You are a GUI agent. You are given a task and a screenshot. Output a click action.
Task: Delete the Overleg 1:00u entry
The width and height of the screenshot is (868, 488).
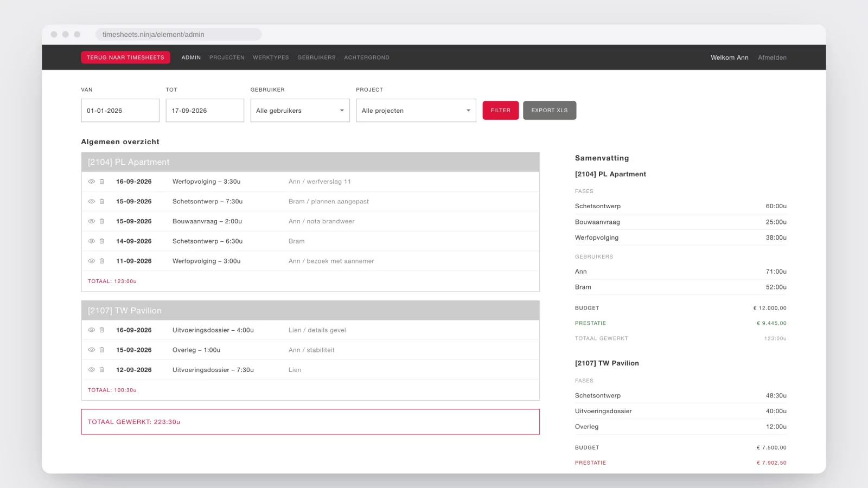click(x=101, y=350)
